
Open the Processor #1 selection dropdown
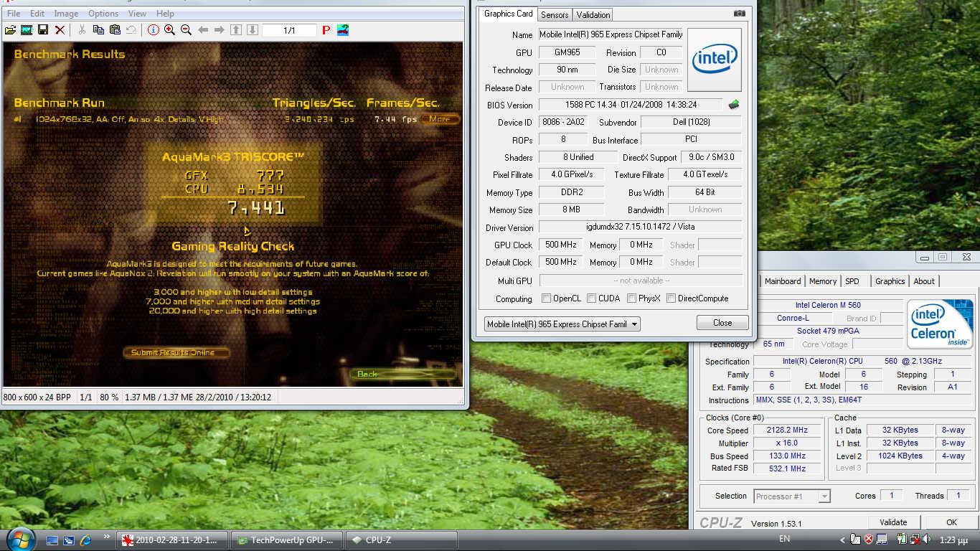(792, 496)
